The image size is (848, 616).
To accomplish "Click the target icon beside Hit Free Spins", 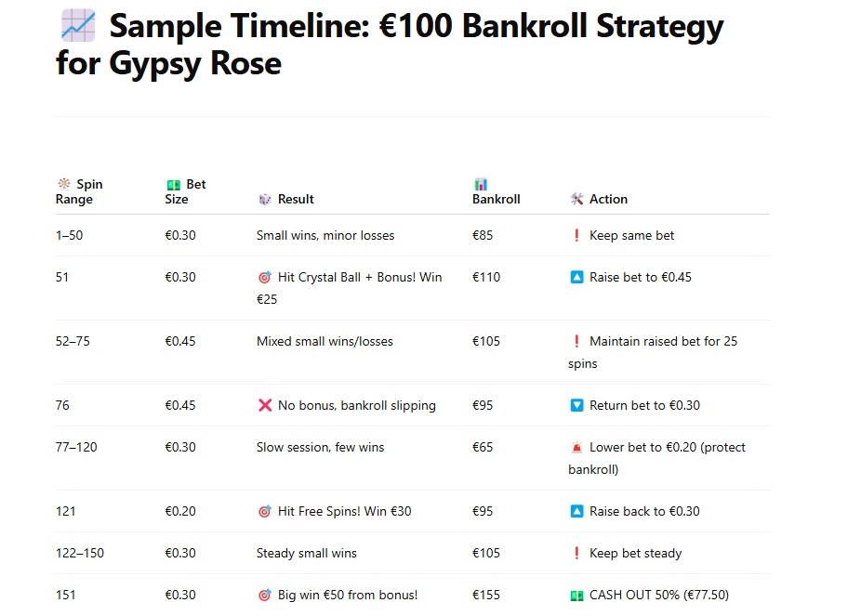I will tap(265, 512).
